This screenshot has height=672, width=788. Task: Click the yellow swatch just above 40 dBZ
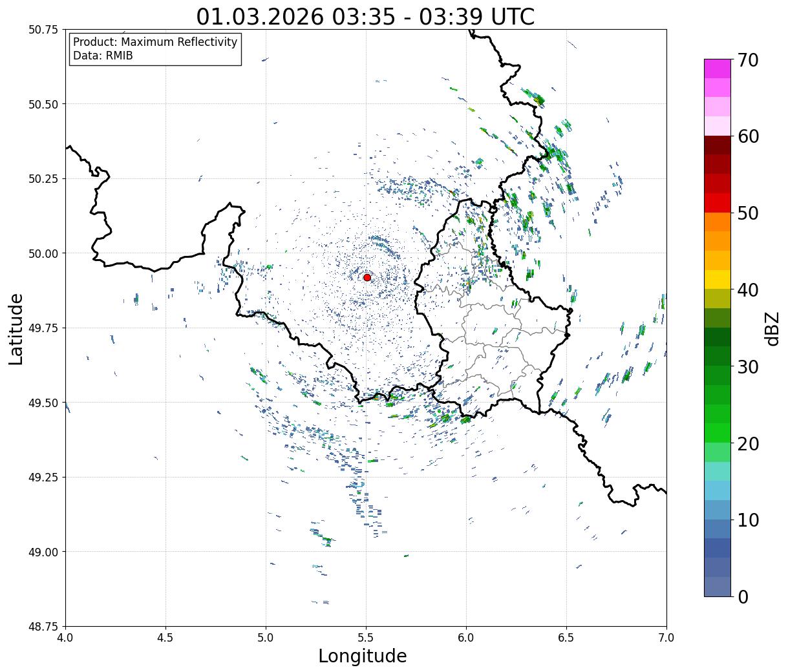pyautogui.click(x=718, y=279)
